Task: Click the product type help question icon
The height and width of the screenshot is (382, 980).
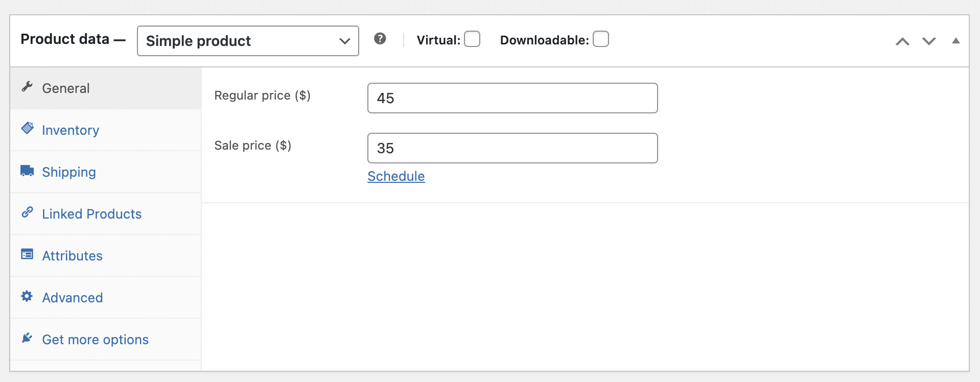Action: tap(380, 39)
